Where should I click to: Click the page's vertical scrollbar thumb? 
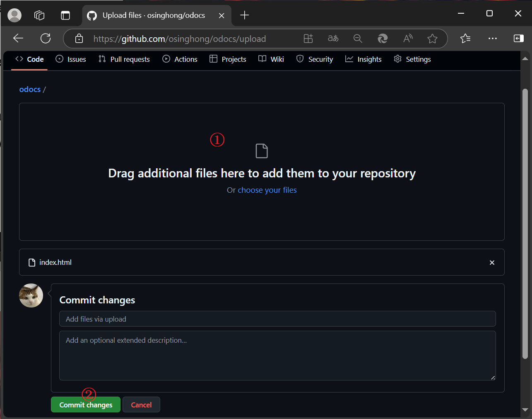point(525,224)
